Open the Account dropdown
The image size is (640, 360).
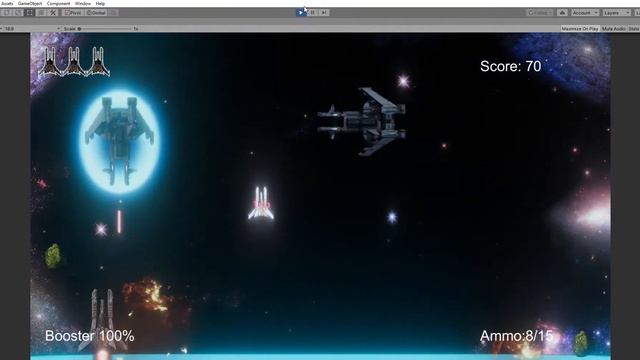point(585,13)
